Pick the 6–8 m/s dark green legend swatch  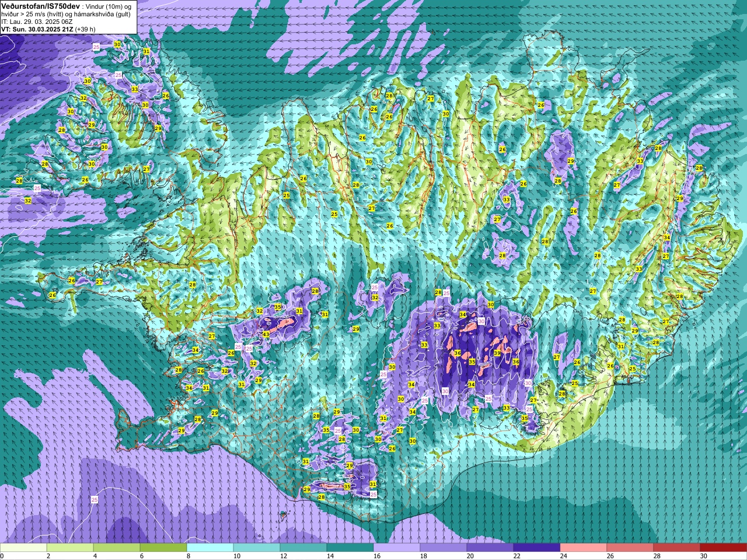click(x=163, y=548)
